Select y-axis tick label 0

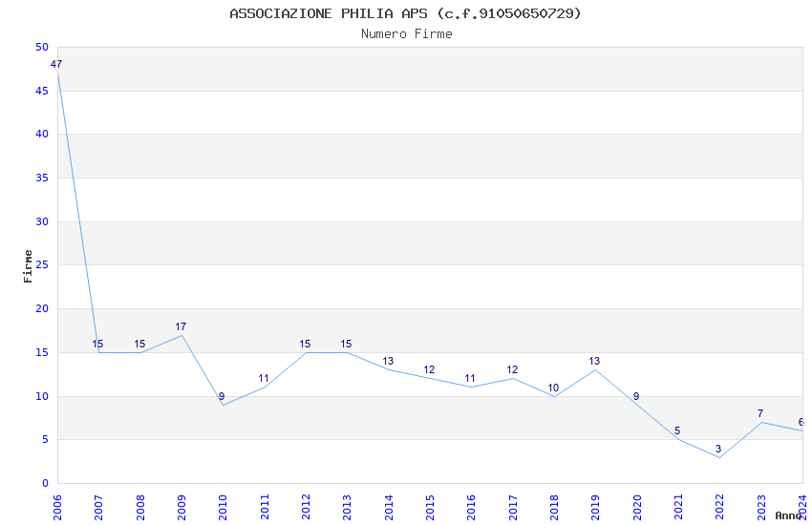pyautogui.click(x=45, y=484)
